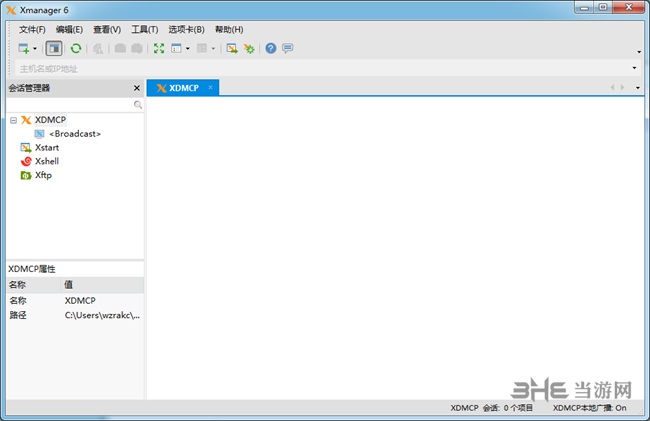Viewport: 650px width, 421px height.
Task: Open the 帮助(H) menu
Action: (x=229, y=29)
